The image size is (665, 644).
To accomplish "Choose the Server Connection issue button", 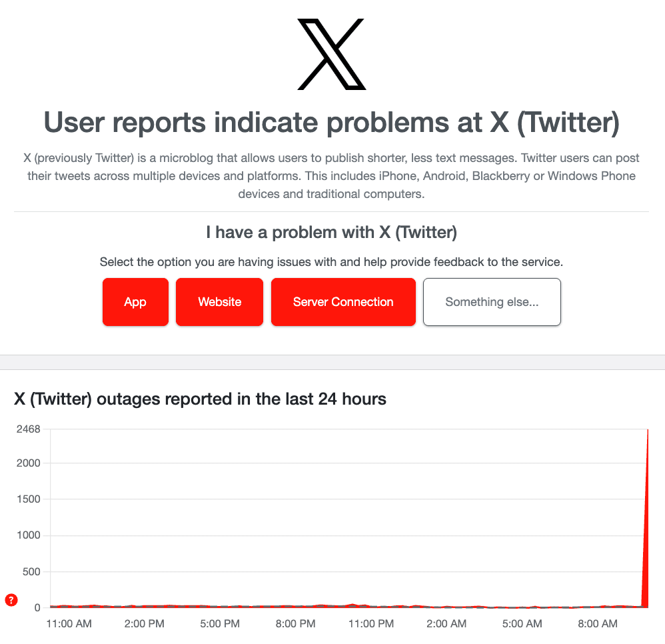I will pyautogui.click(x=343, y=302).
